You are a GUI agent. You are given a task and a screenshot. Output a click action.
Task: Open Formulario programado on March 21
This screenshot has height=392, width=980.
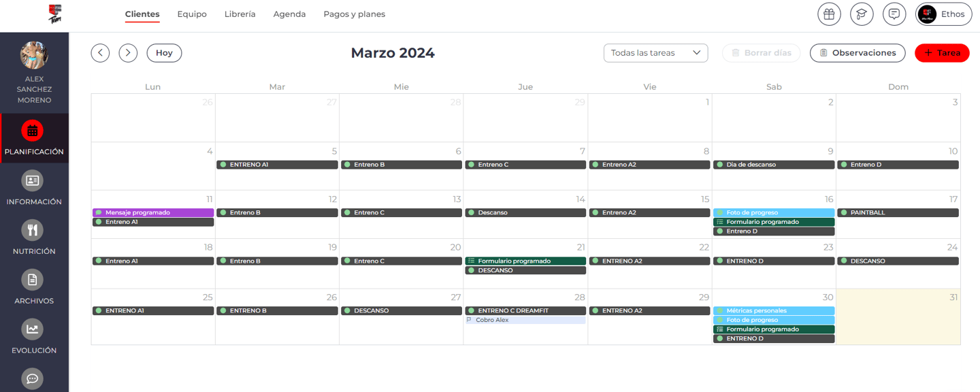point(525,261)
